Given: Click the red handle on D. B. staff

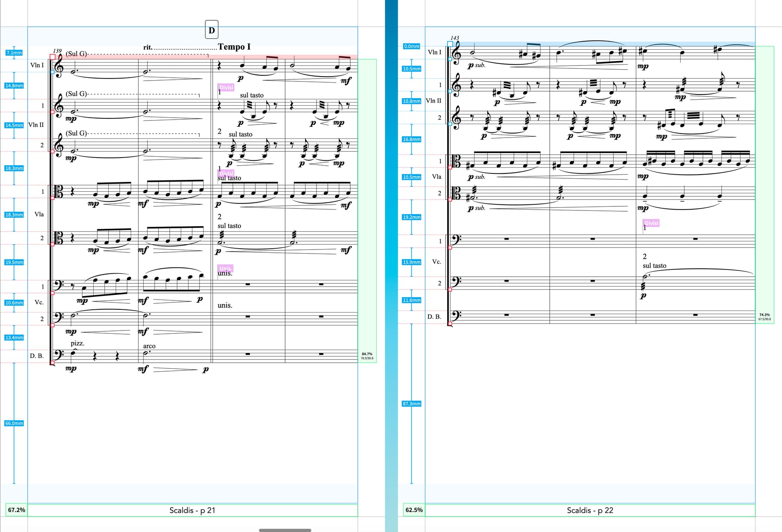Looking at the screenshot, I should pyautogui.click(x=52, y=362).
